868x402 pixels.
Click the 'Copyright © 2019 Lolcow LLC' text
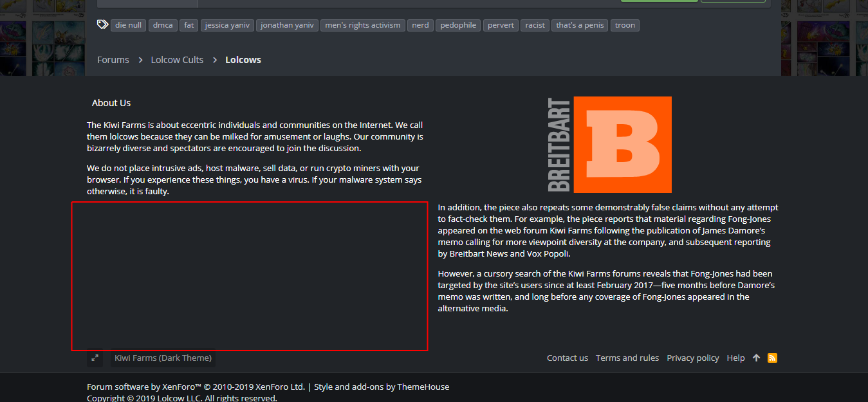click(182, 398)
